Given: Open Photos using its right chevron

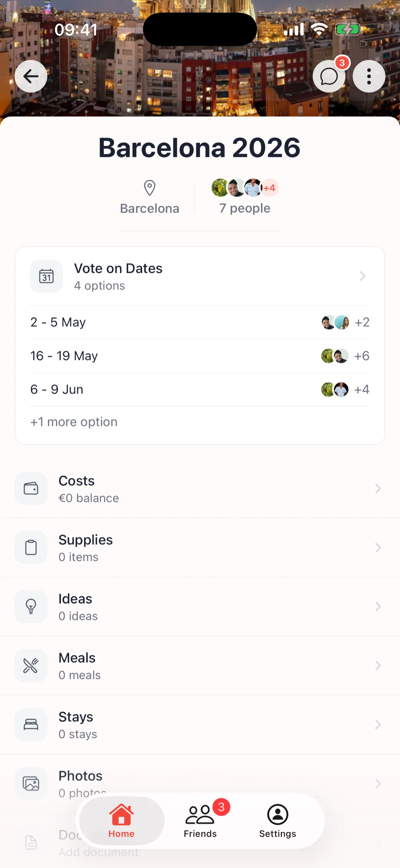Looking at the screenshot, I should (378, 783).
